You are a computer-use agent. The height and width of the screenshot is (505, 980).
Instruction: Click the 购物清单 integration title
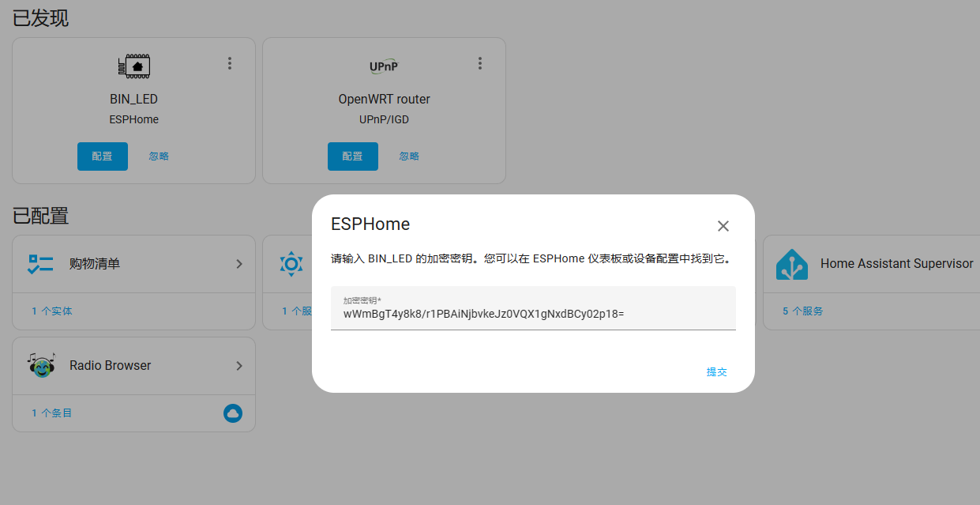[95, 264]
